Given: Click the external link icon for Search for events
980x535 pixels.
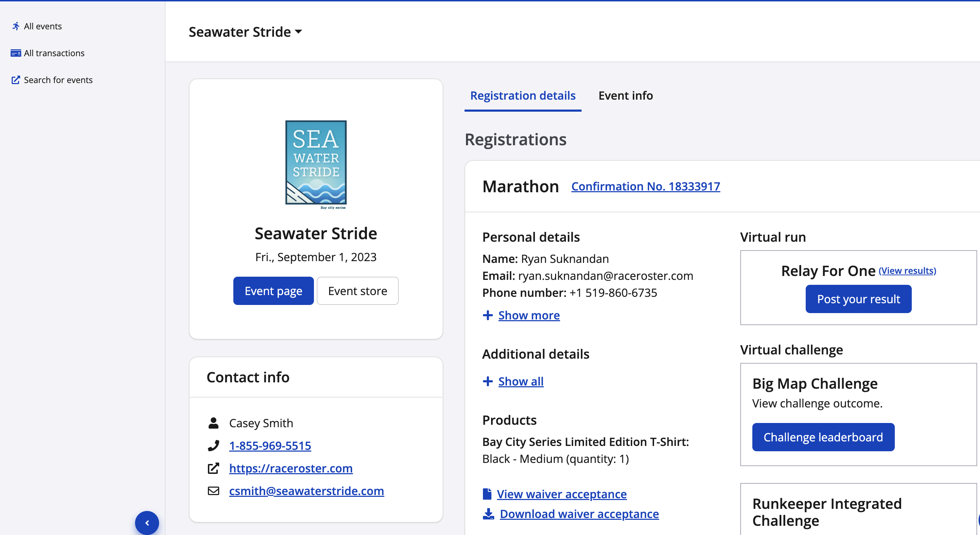Looking at the screenshot, I should 16,80.
